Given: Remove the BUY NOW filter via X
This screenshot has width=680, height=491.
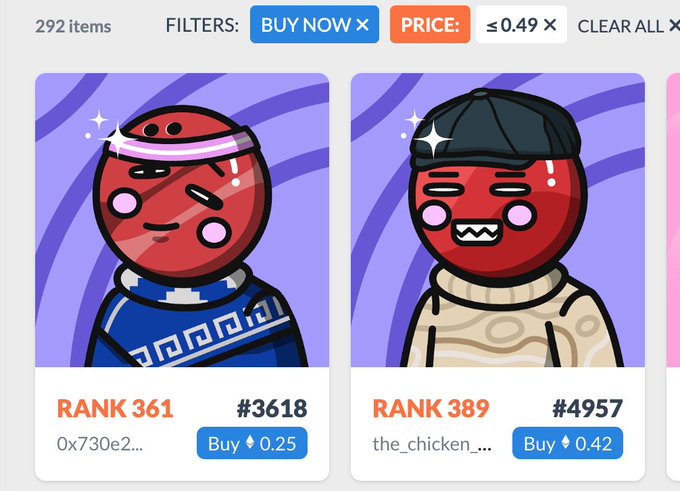Looking at the screenshot, I should tap(362, 25).
